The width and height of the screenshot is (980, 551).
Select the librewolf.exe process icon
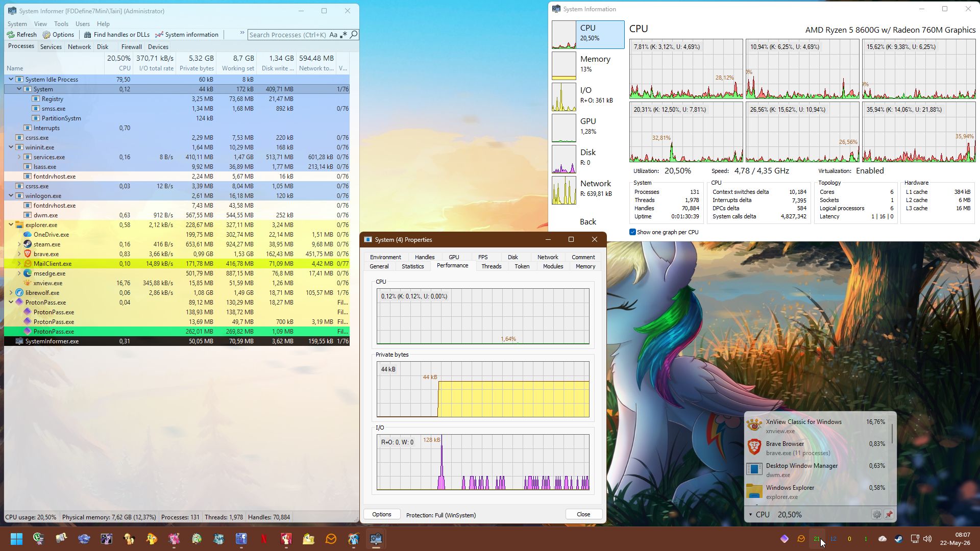click(x=19, y=293)
